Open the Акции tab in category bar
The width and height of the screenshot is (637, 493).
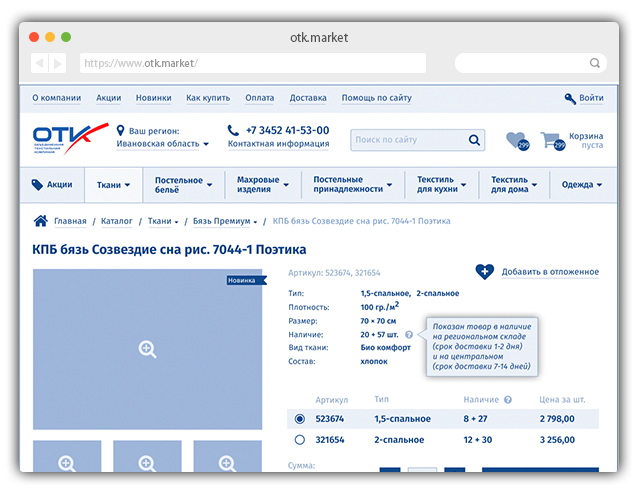(x=52, y=185)
